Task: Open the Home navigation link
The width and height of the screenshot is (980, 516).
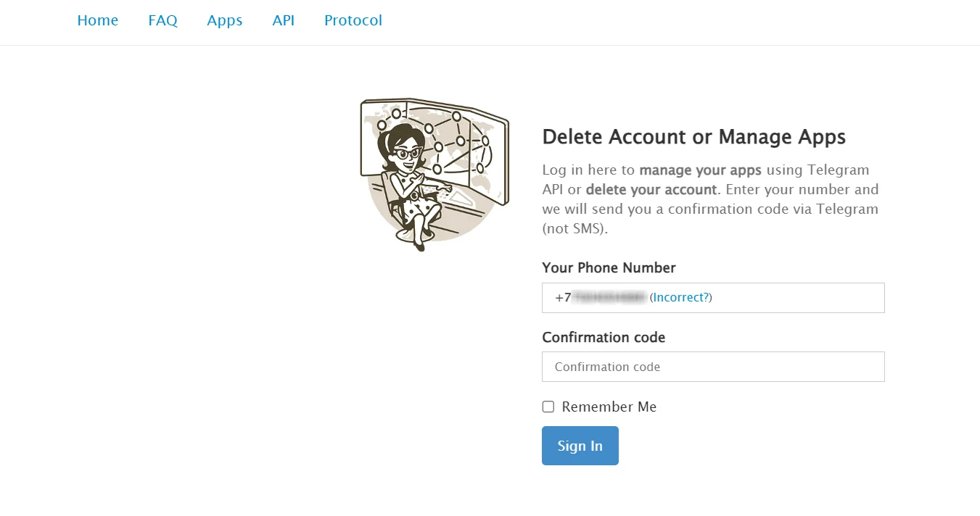Action: pos(97,20)
